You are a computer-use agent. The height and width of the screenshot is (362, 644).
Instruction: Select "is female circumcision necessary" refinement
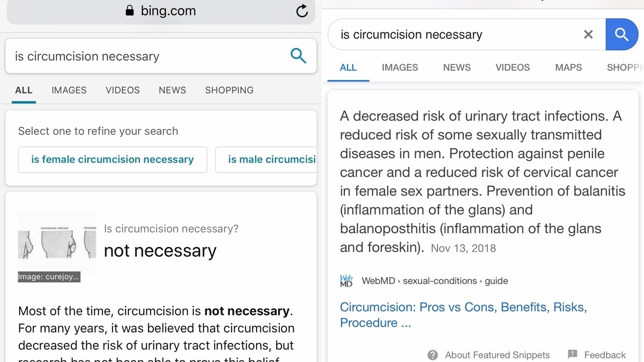(x=112, y=159)
